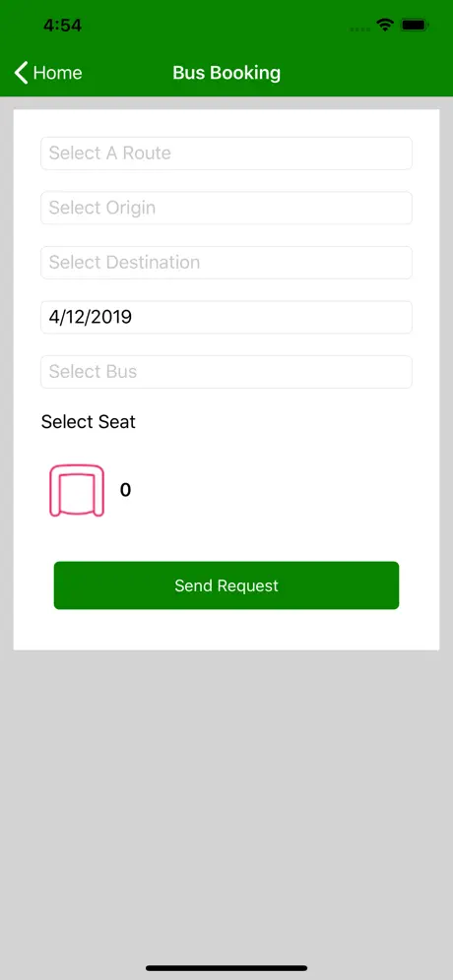
Task: Change the 4/12/2019 date field
Action: pyautogui.click(x=226, y=317)
